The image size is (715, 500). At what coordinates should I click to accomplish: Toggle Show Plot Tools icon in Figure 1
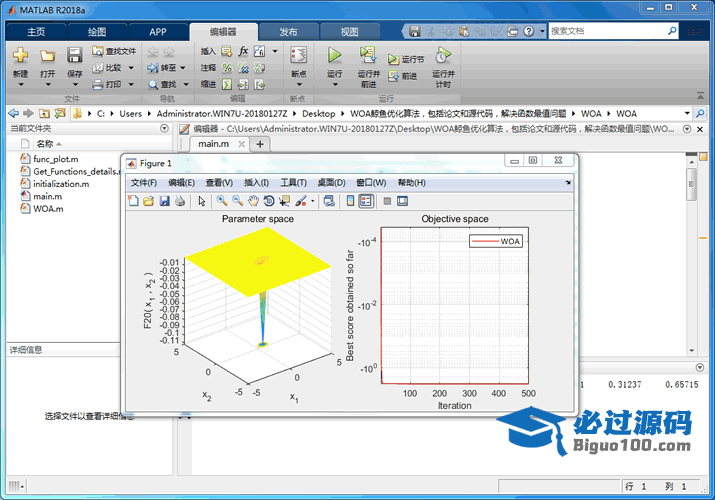(403, 201)
